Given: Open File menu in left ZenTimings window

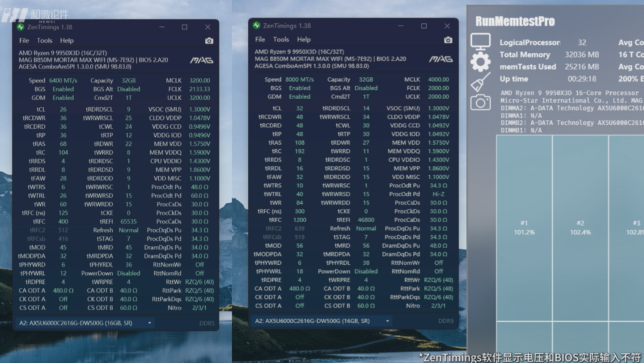Looking at the screenshot, I should coord(24,41).
